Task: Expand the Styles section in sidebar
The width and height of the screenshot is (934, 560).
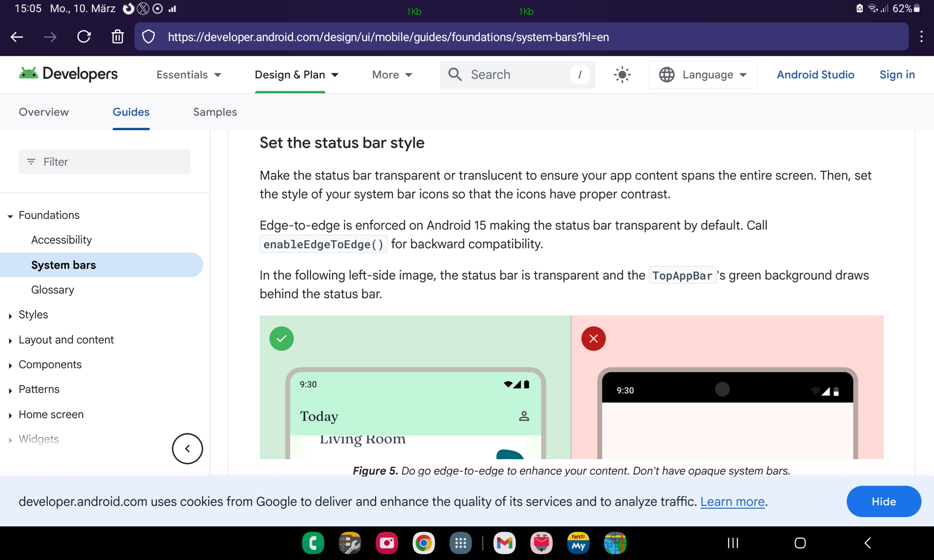Action: 33,315
